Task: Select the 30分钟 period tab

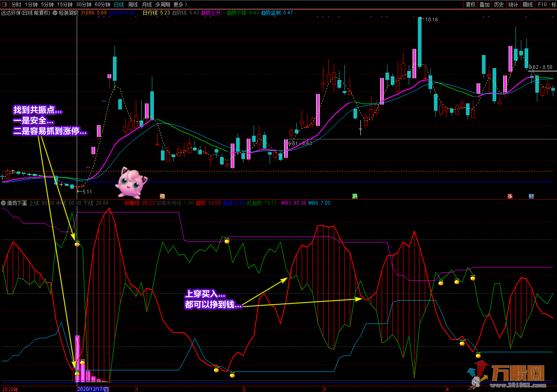Action: [x=84, y=5]
